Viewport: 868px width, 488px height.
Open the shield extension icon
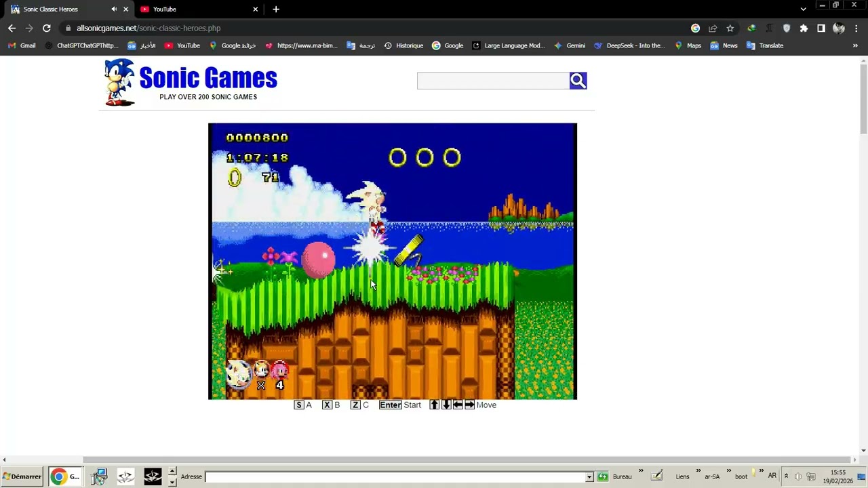click(787, 28)
